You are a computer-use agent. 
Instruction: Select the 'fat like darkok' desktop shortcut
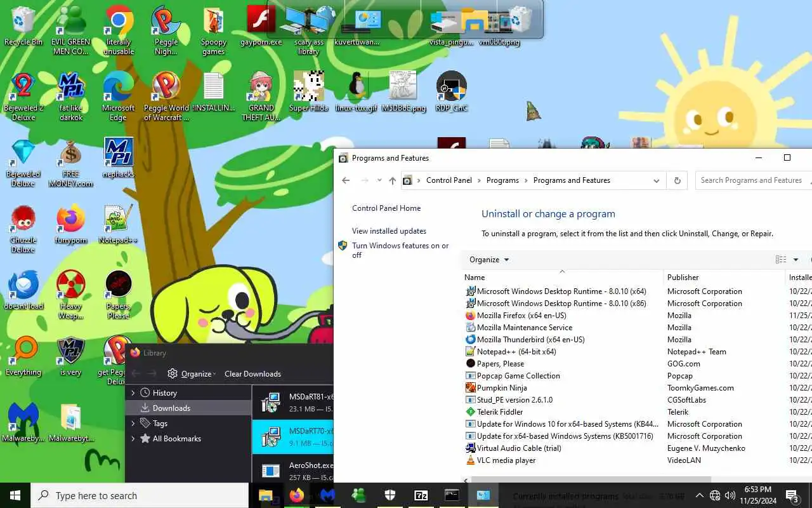click(70, 97)
